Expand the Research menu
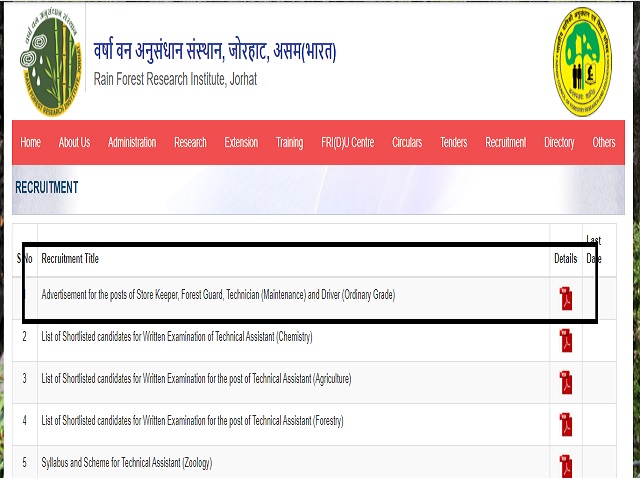This screenshot has width=640, height=480. click(190, 143)
